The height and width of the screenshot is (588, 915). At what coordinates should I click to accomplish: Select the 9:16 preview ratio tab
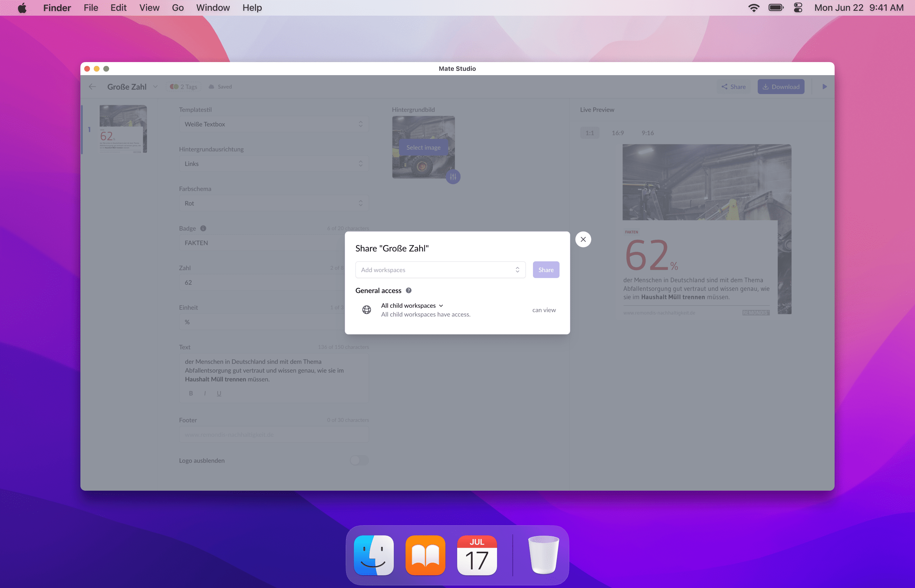click(647, 133)
